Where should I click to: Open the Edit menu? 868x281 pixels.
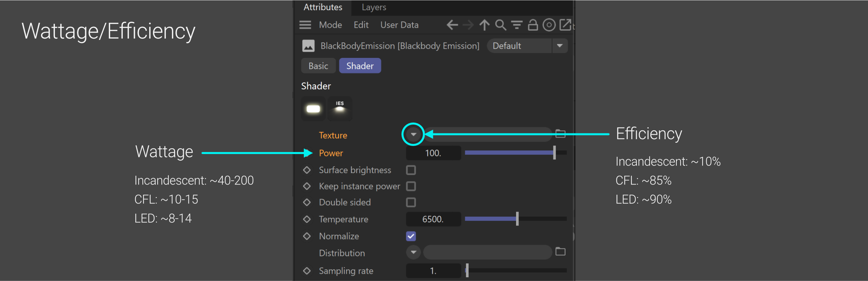click(361, 25)
